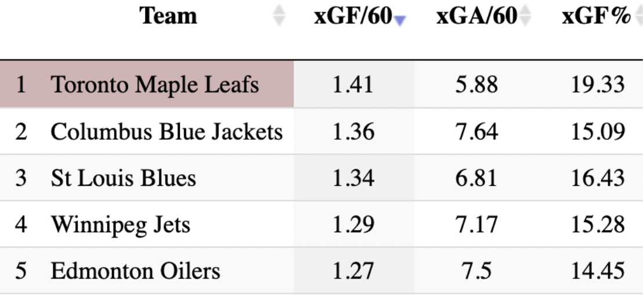
Task: Click the xGA/60 column sort arrows
Action: 525,16
